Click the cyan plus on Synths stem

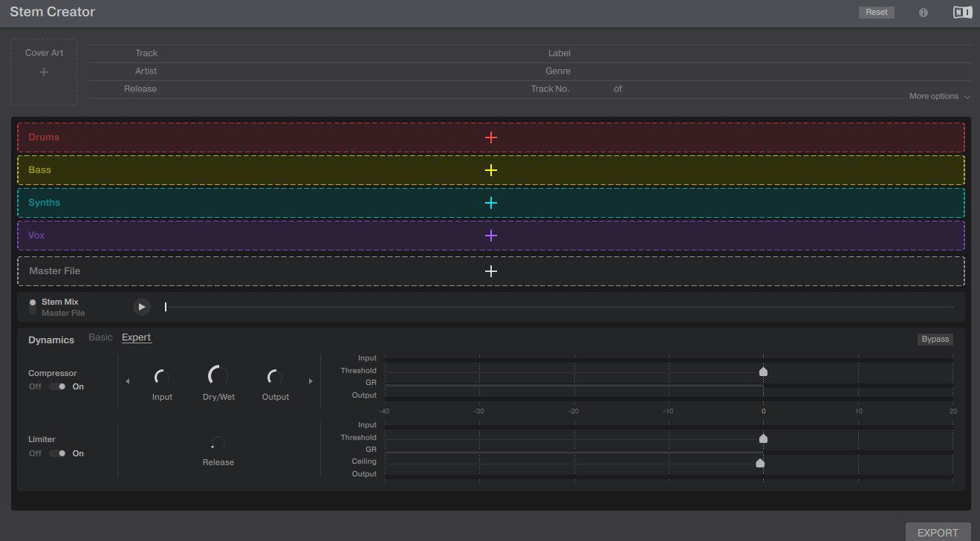click(x=490, y=203)
